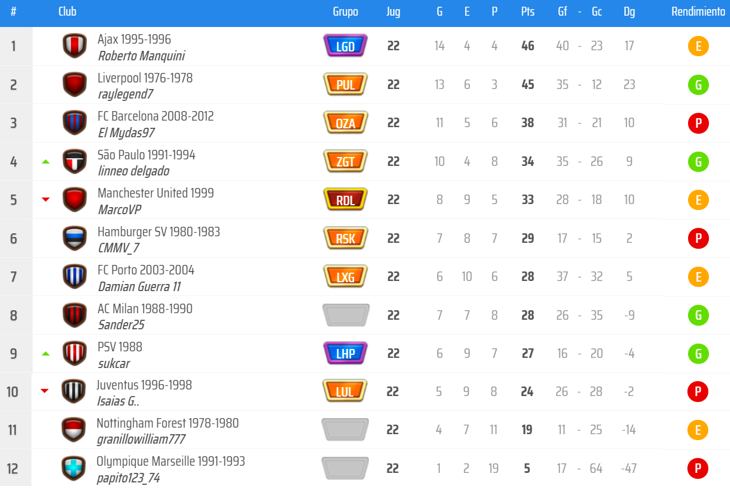Image resolution: width=730 pixels, height=488 pixels.
Task: Click the orange E form indicator for Ajax
Action: click(698, 46)
